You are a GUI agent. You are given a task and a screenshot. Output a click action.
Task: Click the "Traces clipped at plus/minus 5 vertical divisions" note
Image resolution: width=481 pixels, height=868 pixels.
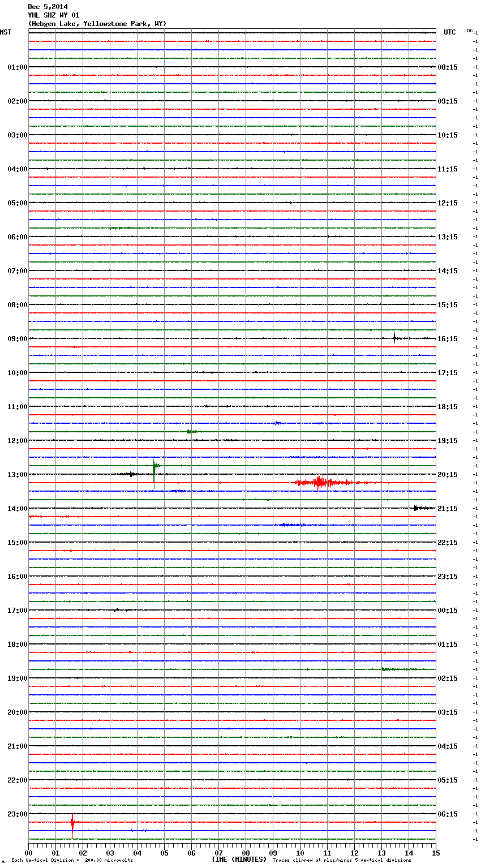coord(342,861)
